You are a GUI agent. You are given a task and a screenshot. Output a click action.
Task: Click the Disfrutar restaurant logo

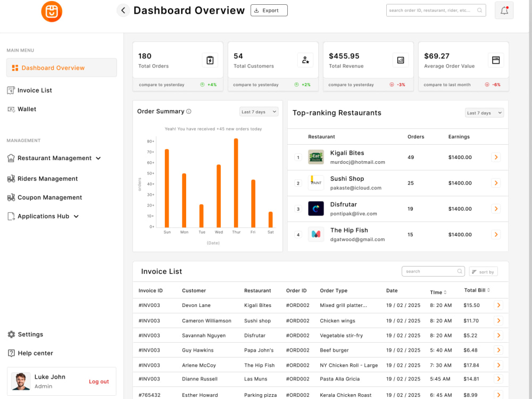(316, 209)
